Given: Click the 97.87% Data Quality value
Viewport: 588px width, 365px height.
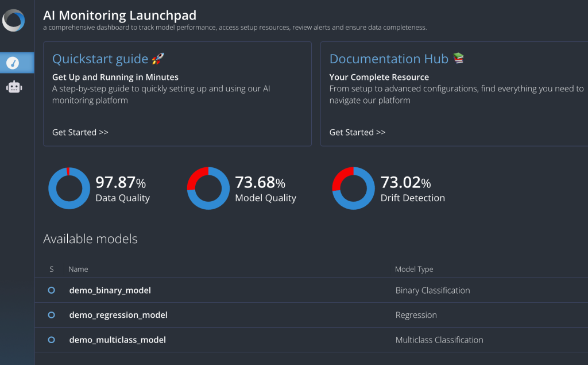Looking at the screenshot, I should (121, 183).
